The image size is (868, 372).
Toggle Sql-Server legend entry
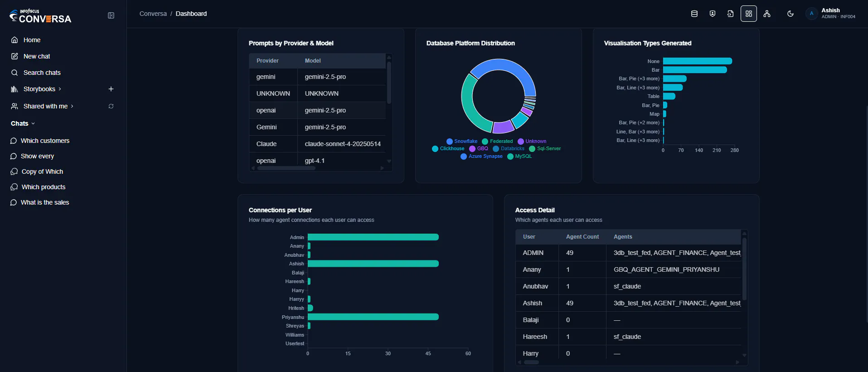tap(545, 148)
